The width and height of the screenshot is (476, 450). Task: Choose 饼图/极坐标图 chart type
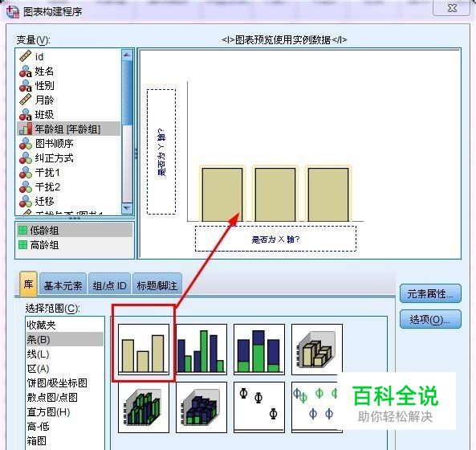(65, 382)
